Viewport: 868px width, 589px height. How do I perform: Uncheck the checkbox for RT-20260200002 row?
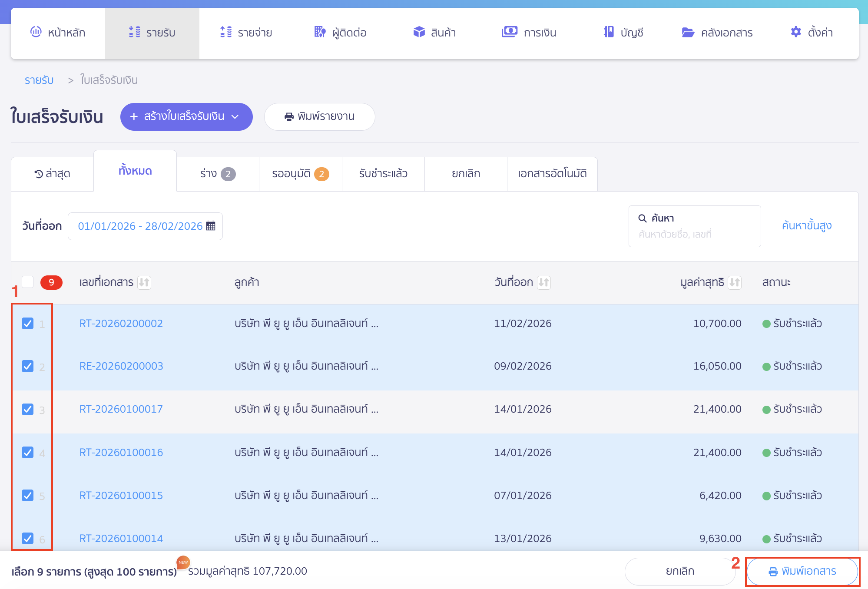(28, 324)
